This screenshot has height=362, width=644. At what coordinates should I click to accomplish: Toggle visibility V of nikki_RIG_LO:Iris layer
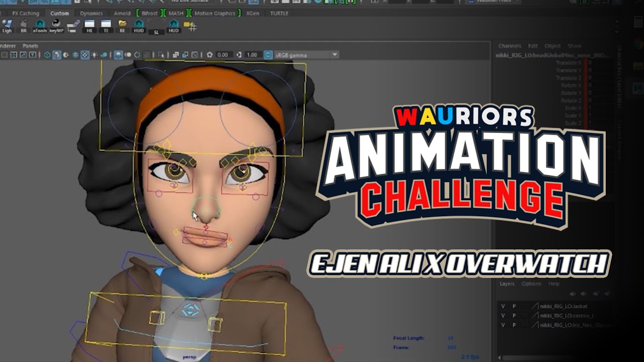[503, 325]
